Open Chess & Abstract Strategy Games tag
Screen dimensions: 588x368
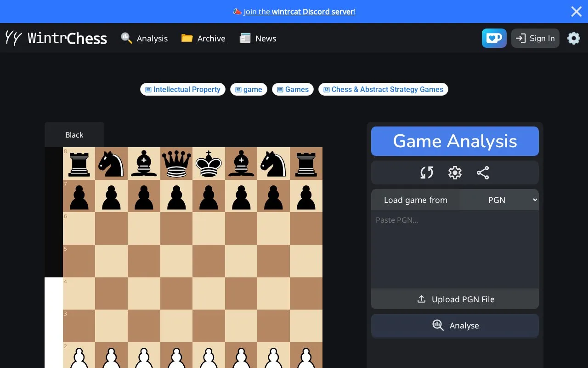click(383, 89)
